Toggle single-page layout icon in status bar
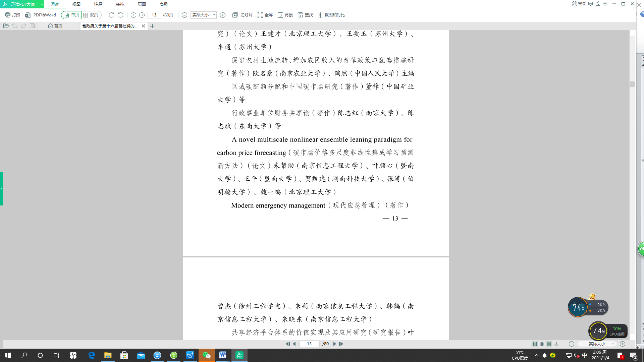 click(535, 344)
